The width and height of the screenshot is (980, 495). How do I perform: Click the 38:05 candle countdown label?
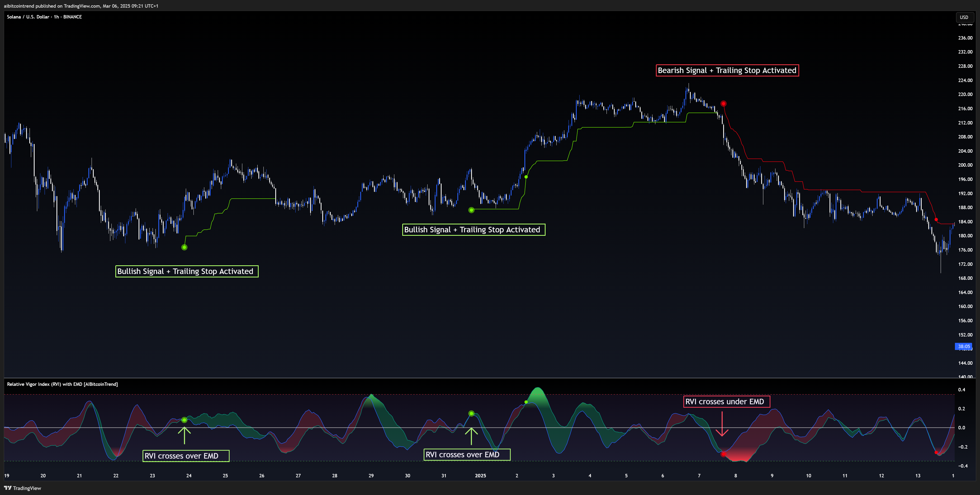964,346
